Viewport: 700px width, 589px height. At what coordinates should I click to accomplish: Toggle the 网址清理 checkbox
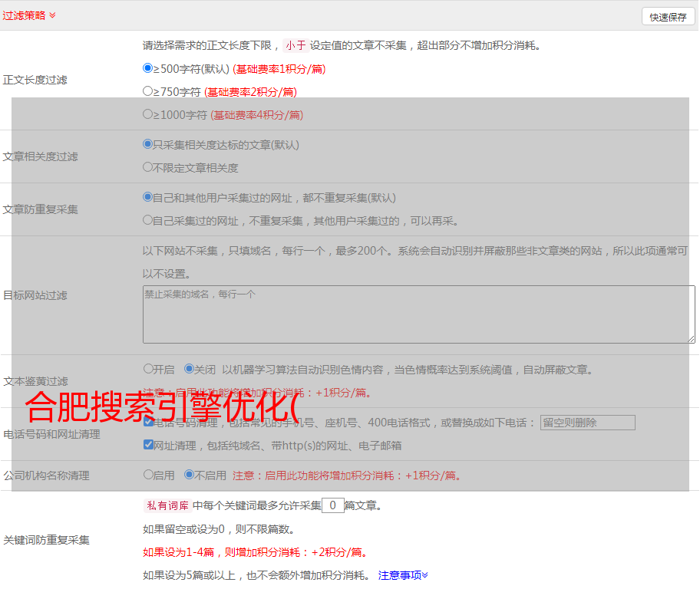(148, 445)
